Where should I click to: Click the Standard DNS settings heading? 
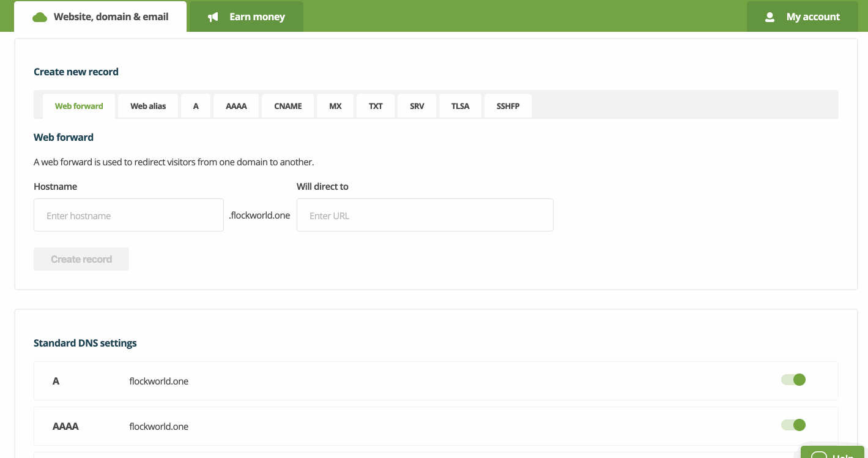click(x=85, y=343)
